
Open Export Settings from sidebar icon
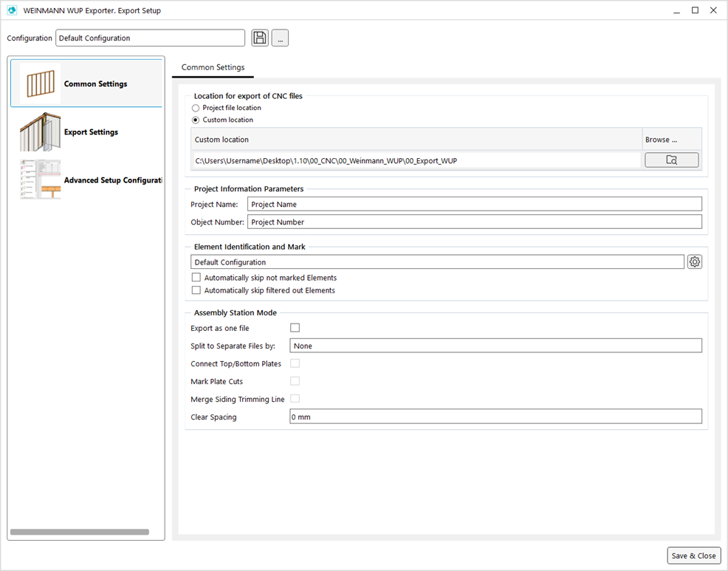[41, 132]
